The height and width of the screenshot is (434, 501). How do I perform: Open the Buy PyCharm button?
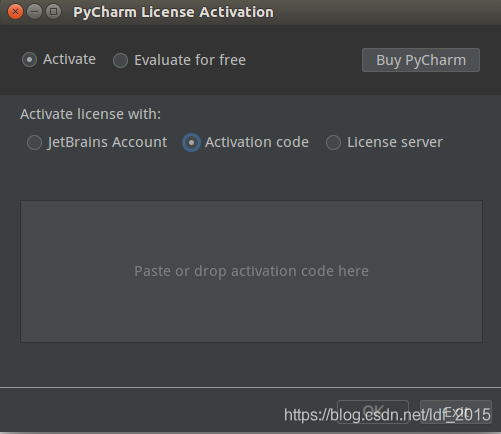[x=421, y=60]
